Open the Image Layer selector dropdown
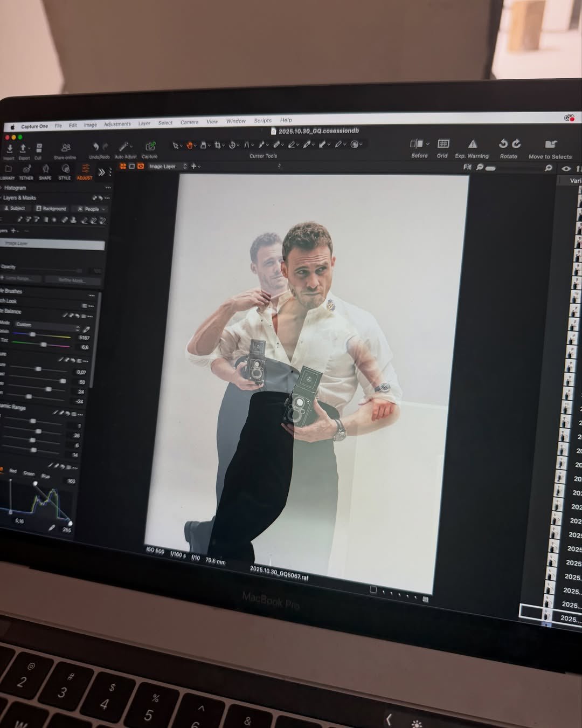 (x=168, y=167)
